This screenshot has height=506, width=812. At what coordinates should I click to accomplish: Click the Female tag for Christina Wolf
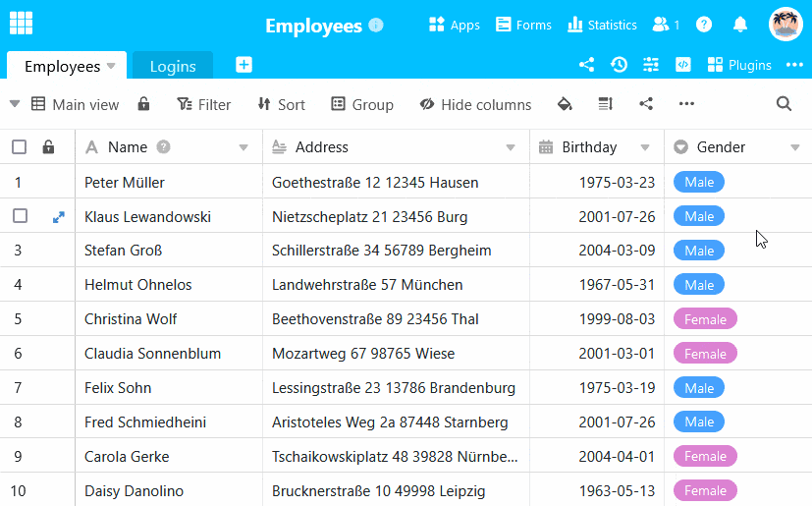(x=705, y=319)
